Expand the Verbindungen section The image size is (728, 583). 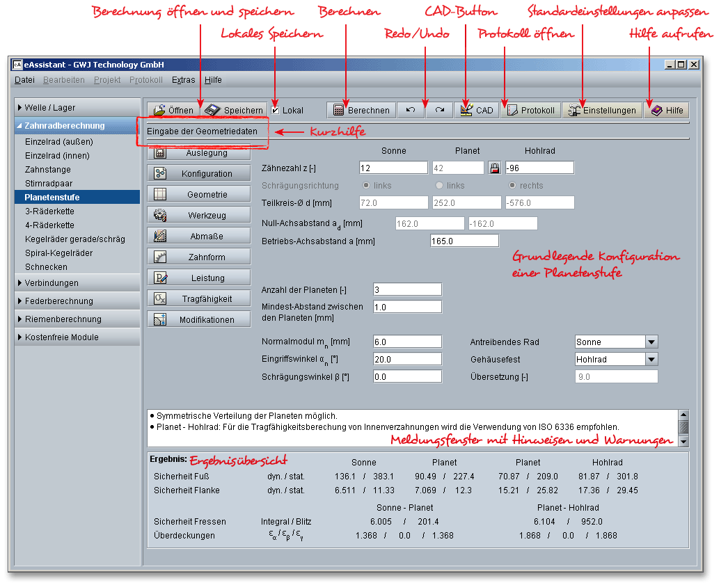[52, 283]
